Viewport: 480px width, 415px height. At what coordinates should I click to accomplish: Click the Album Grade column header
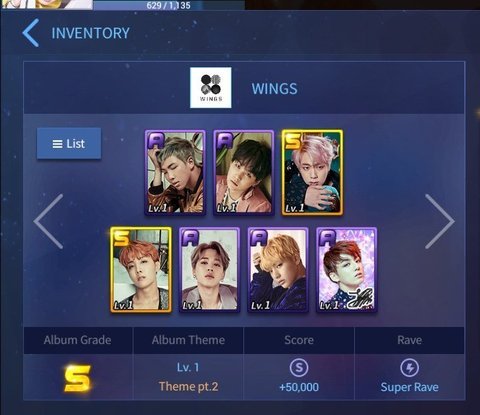(78, 340)
